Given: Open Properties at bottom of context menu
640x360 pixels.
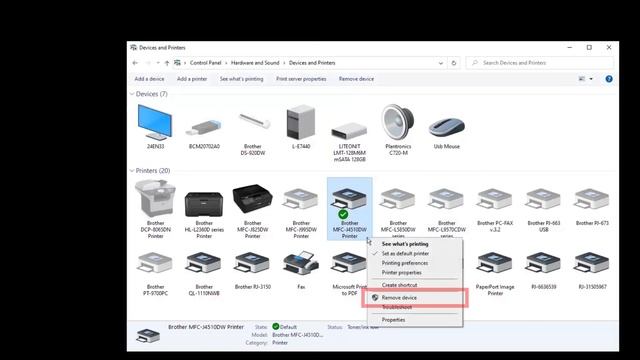Looking at the screenshot, I should coord(393,320).
